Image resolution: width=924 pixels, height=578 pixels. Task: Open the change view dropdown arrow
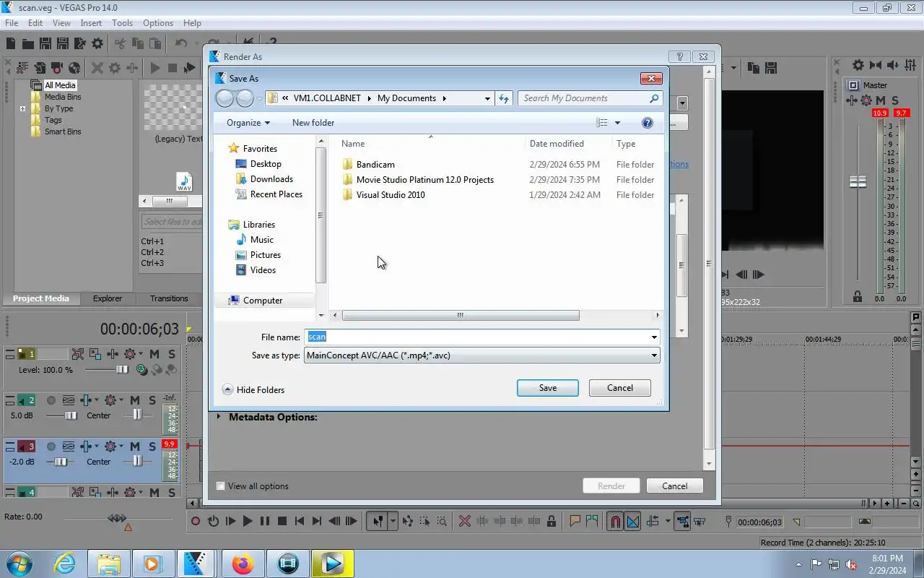(617, 123)
